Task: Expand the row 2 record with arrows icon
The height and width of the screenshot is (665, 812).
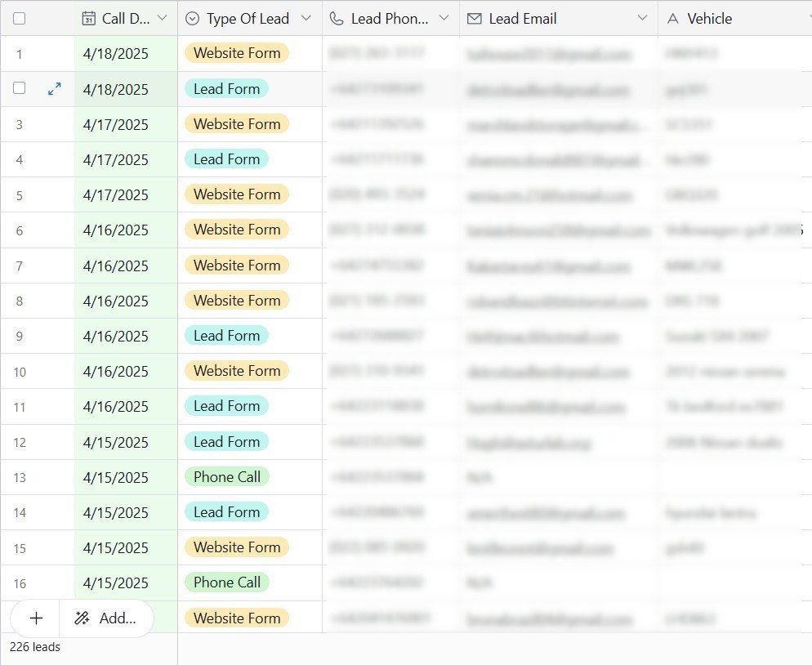Action: pyautogui.click(x=55, y=89)
